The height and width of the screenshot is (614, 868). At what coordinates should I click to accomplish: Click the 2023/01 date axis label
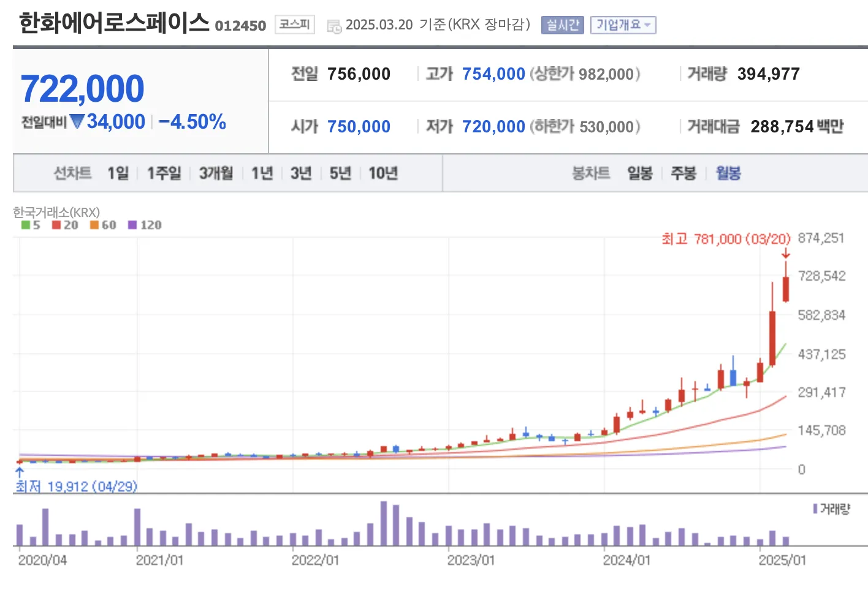tap(471, 560)
